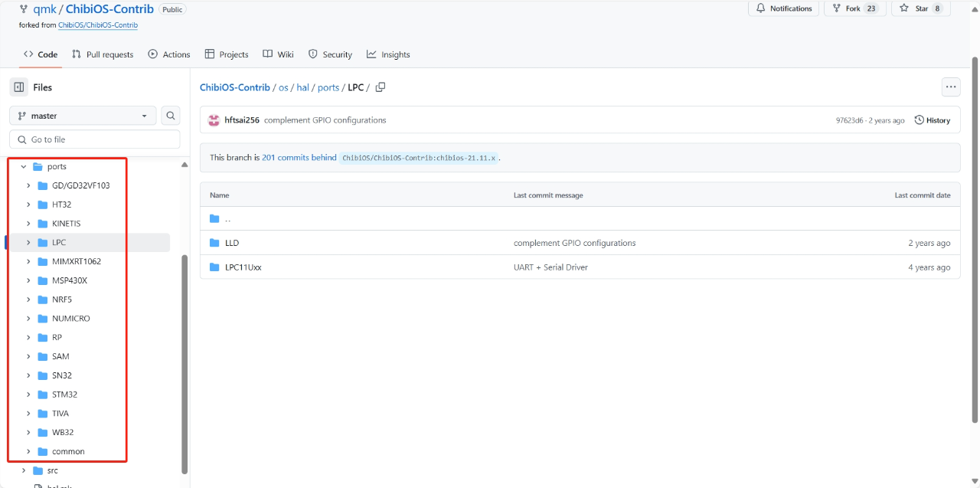The height and width of the screenshot is (488, 980).
Task: Expand the STM32 folder in tree
Action: (x=28, y=395)
